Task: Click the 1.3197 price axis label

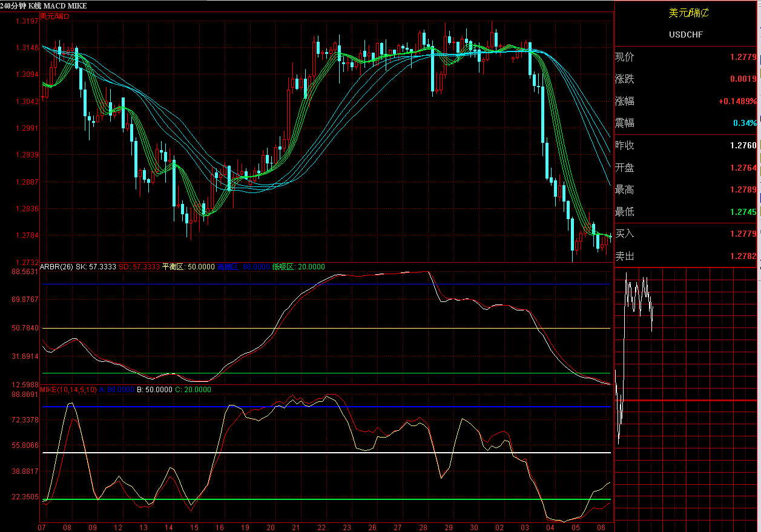Action: coord(27,21)
